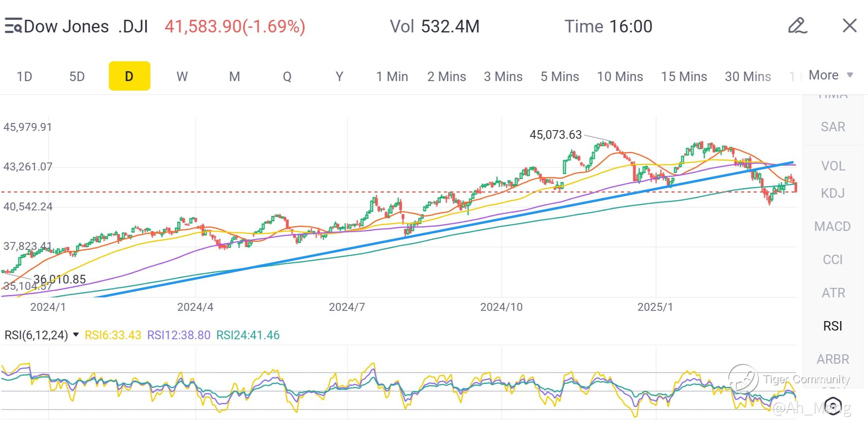Select the 5 Mins timeframe tab

559,76
